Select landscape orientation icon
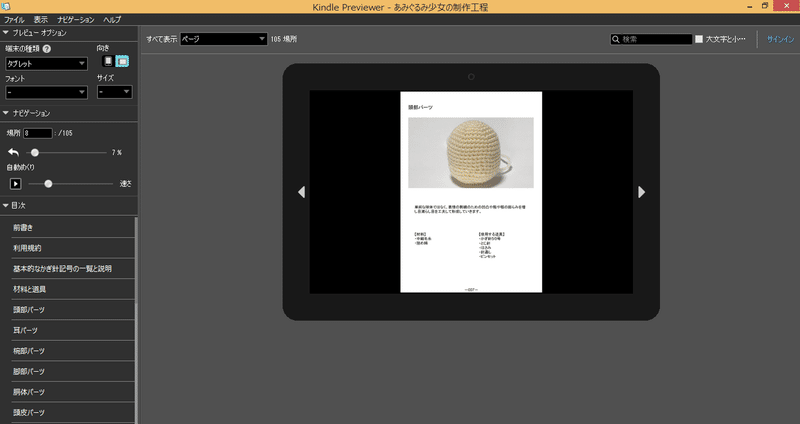The width and height of the screenshot is (800, 424). pyautogui.click(x=122, y=61)
